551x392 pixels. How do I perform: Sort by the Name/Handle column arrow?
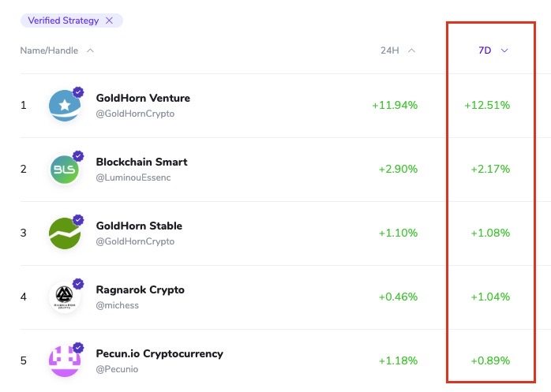90,50
